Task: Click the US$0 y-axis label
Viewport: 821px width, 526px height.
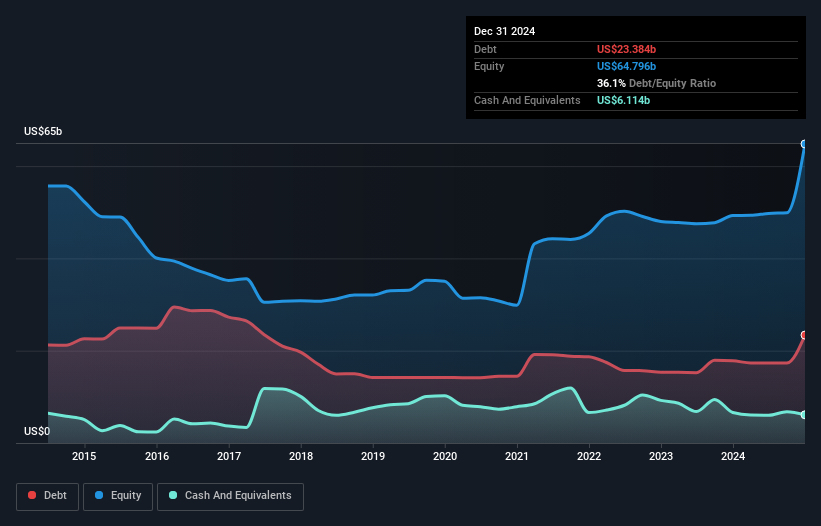Action: point(37,431)
